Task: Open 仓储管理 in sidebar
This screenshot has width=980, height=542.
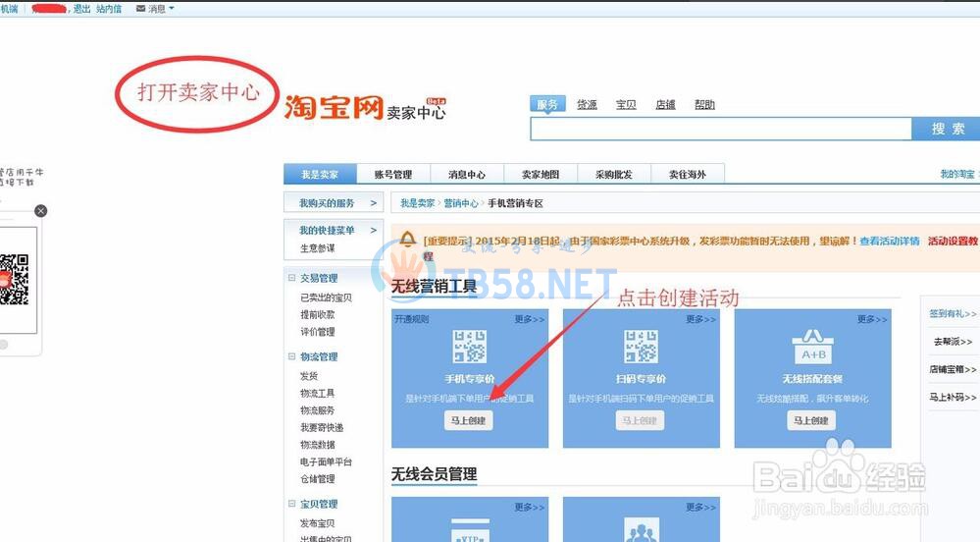Action: tap(318, 479)
